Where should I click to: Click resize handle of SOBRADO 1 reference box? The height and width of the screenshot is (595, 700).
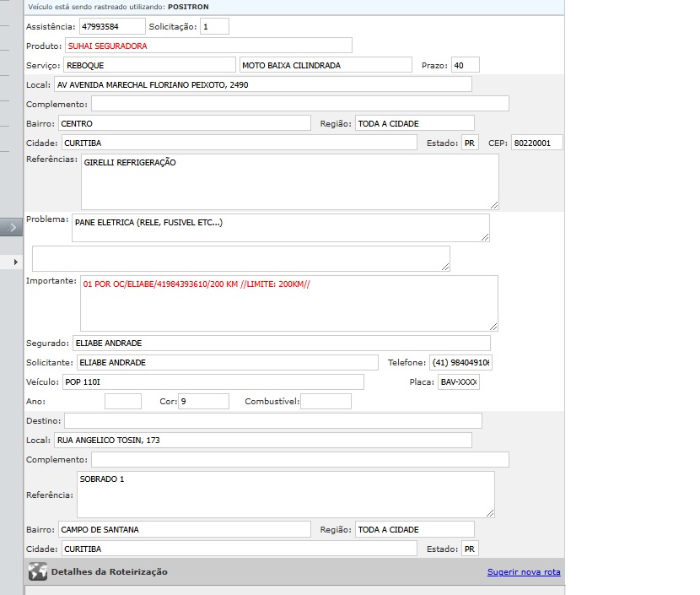click(489, 511)
